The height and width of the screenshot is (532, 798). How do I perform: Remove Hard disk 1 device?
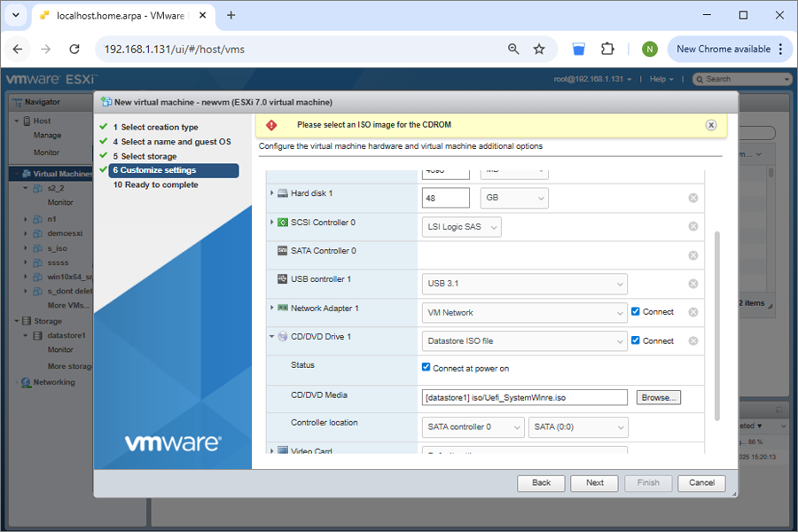(x=693, y=198)
